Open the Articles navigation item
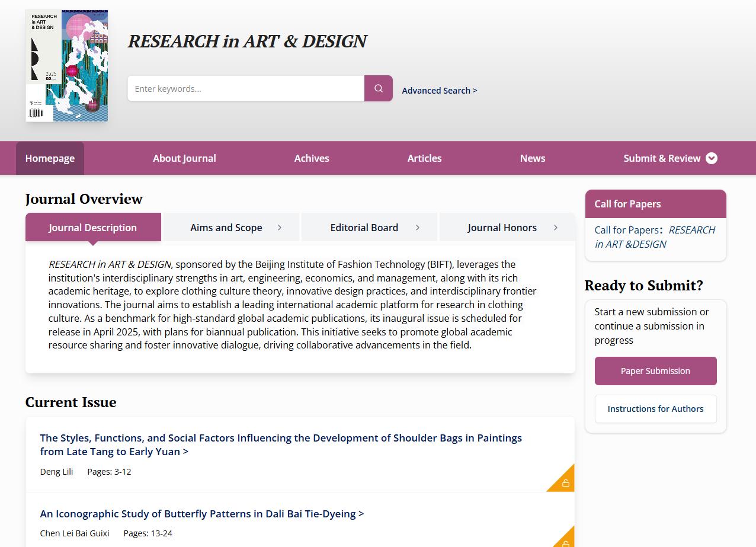The image size is (756, 547). click(x=424, y=158)
